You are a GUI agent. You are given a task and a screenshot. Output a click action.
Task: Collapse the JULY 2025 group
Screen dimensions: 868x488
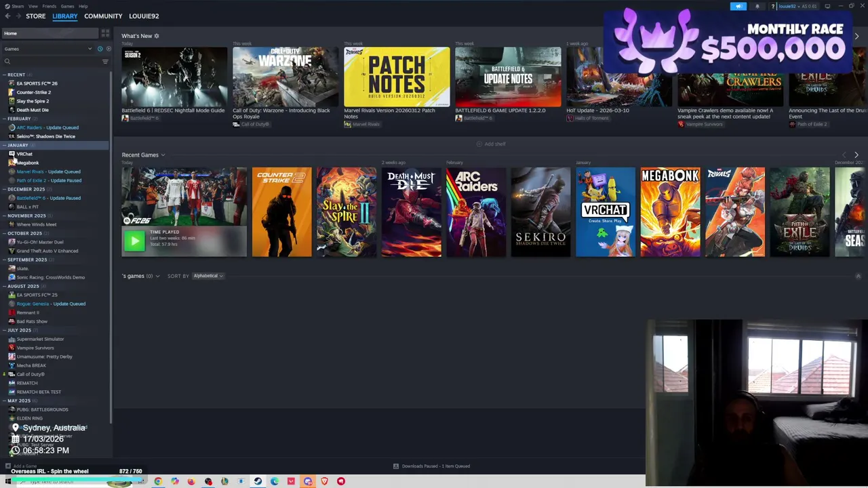point(4,330)
